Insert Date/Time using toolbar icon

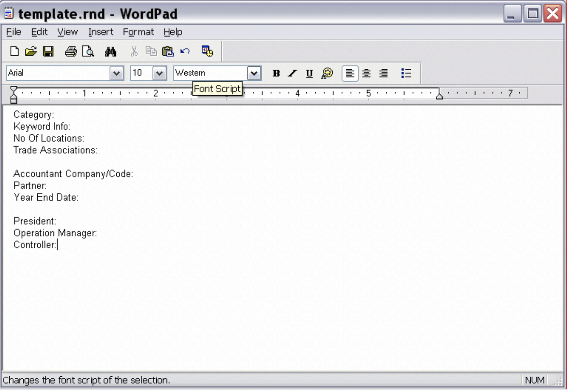(x=207, y=51)
